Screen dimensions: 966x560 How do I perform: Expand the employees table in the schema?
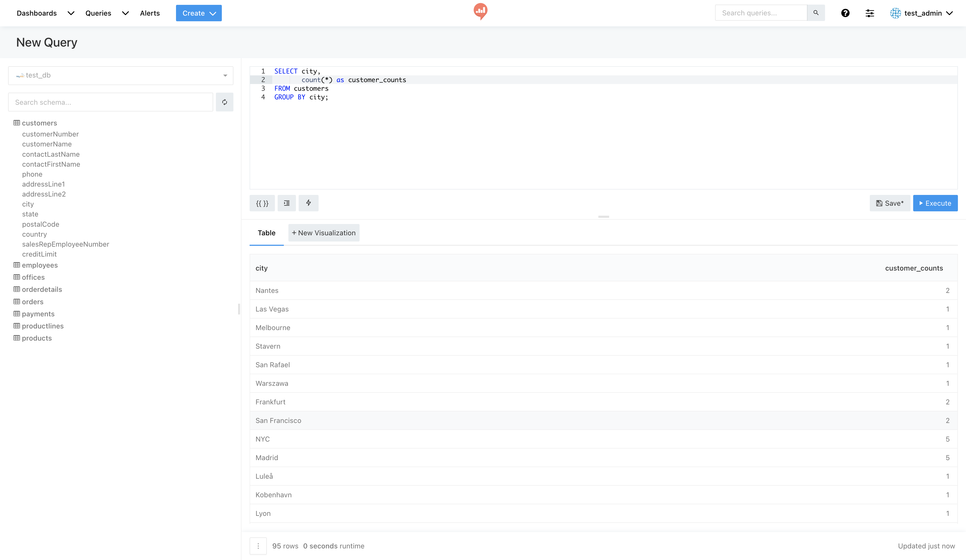pos(39,265)
